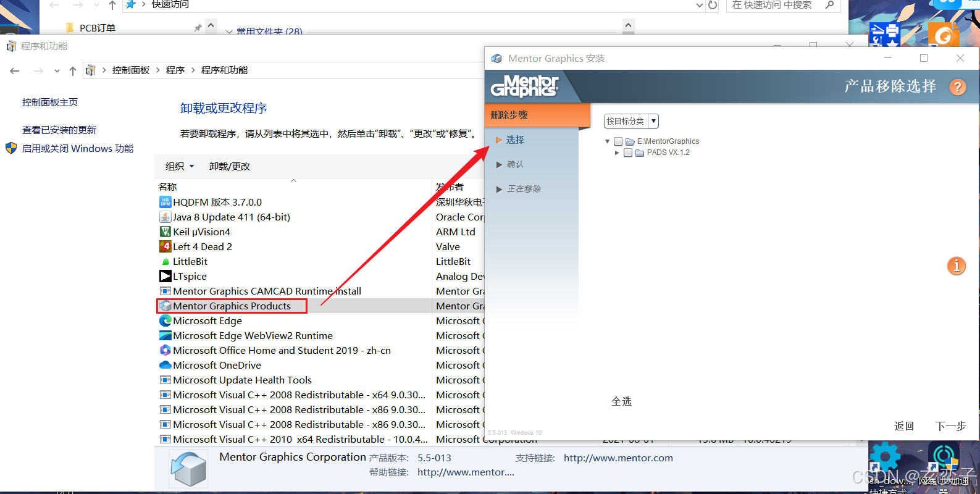The height and width of the screenshot is (494, 980).
Task: Open the 控制面板主页 link
Action: [50, 103]
